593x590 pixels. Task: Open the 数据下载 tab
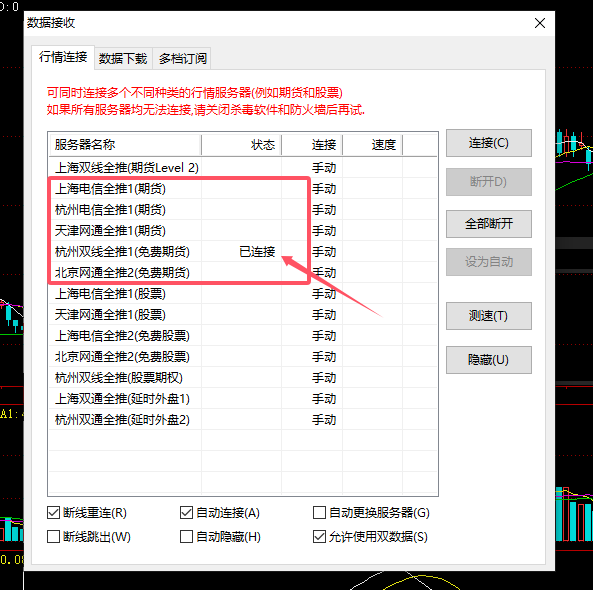click(123, 59)
